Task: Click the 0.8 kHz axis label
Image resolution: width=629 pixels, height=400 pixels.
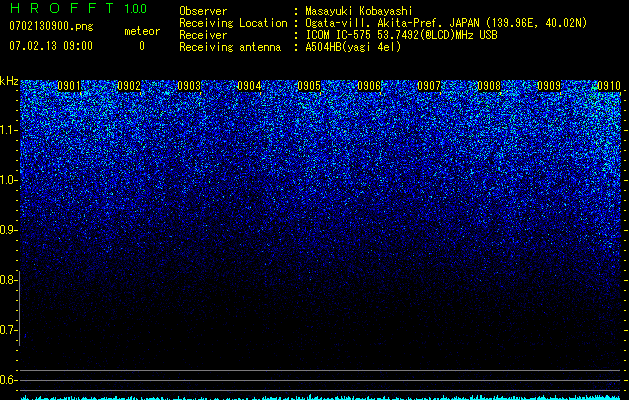Action: click(x=8, y=280)
